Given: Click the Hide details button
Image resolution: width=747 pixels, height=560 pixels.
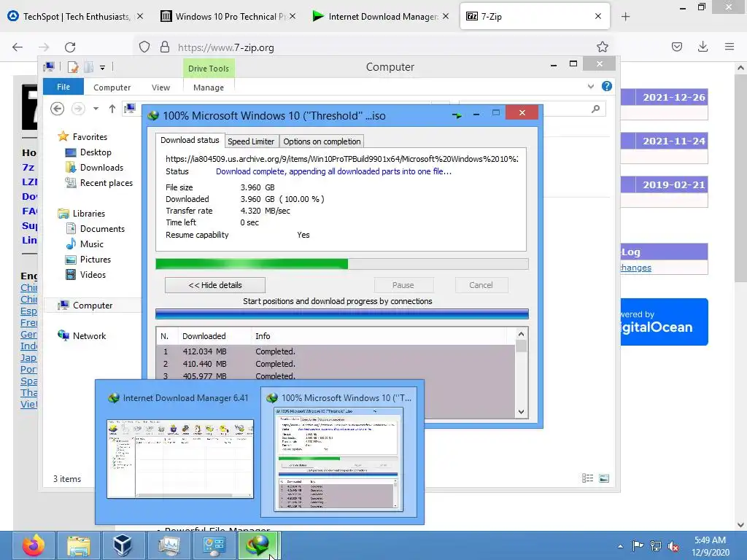Looking at the screenshot, I should coord(215,285).
